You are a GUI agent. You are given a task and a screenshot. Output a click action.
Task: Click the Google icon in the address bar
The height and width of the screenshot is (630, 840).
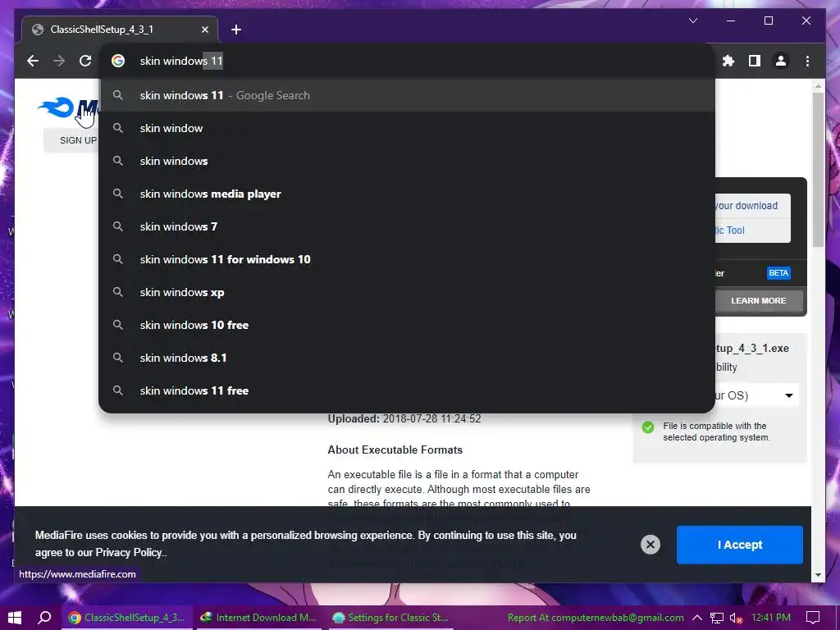tap(118, 61)
